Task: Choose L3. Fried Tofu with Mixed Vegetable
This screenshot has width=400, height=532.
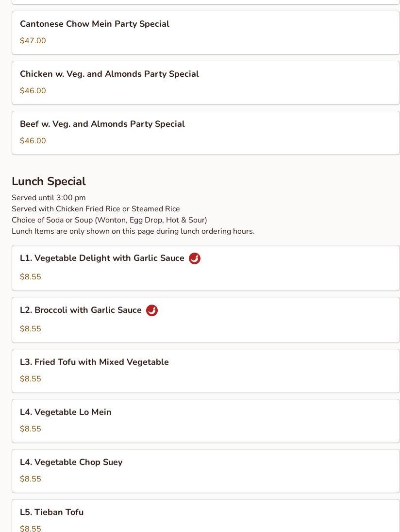Action: pos(206,371)
